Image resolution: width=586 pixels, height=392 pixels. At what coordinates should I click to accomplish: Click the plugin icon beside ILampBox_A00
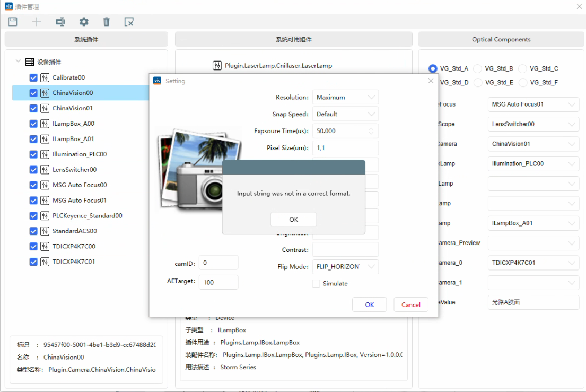(45, 123)
